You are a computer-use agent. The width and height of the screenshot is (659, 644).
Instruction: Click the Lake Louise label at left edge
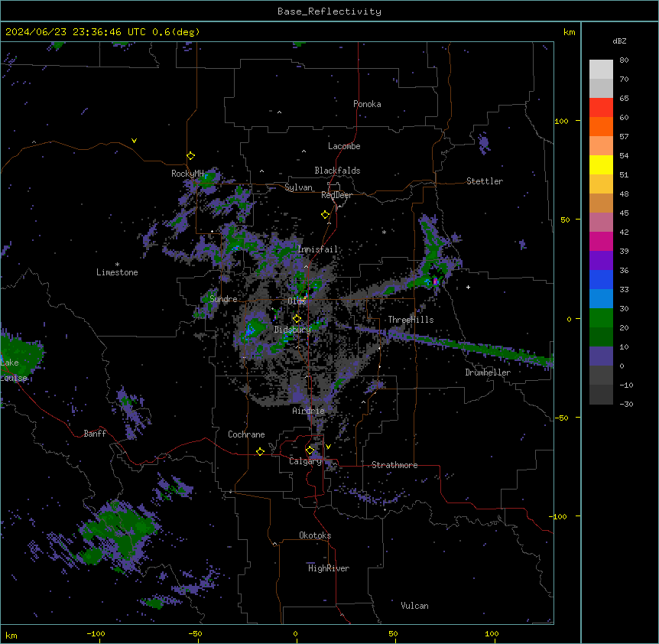pyautogui.click(x=12, y=370)
